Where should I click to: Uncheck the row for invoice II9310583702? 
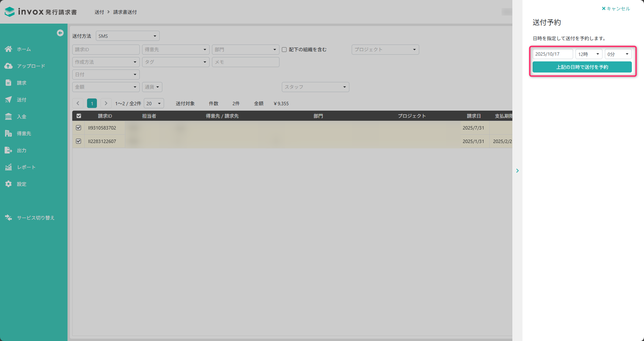[79, 128]
